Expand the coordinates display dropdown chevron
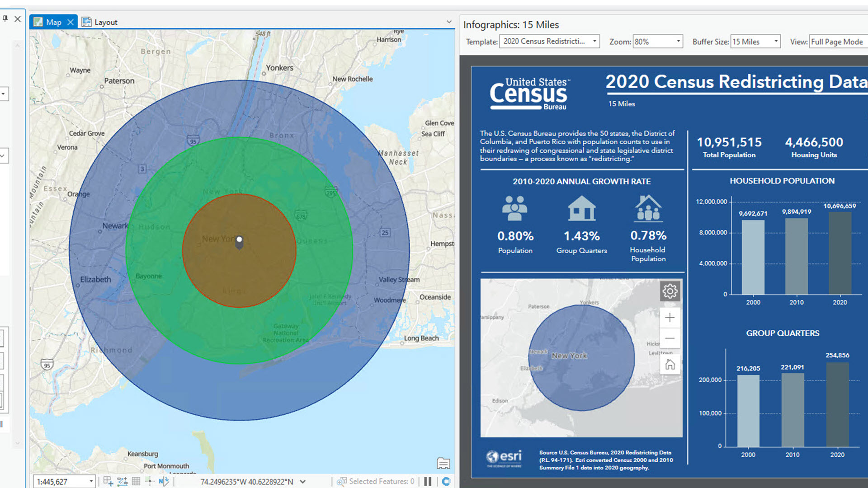The width and height of the screenshot is (868, 488). (x=302, y=481)
